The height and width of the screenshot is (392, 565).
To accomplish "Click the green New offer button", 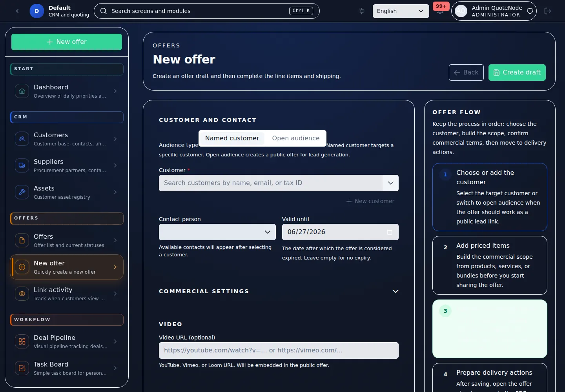I will click(67, 42).
